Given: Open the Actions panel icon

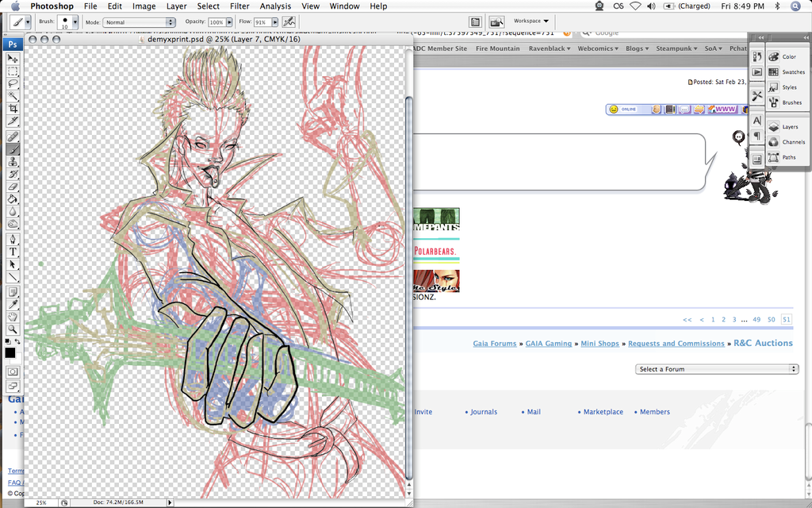Looking at the screenshot, I should [x=757, y=72].
